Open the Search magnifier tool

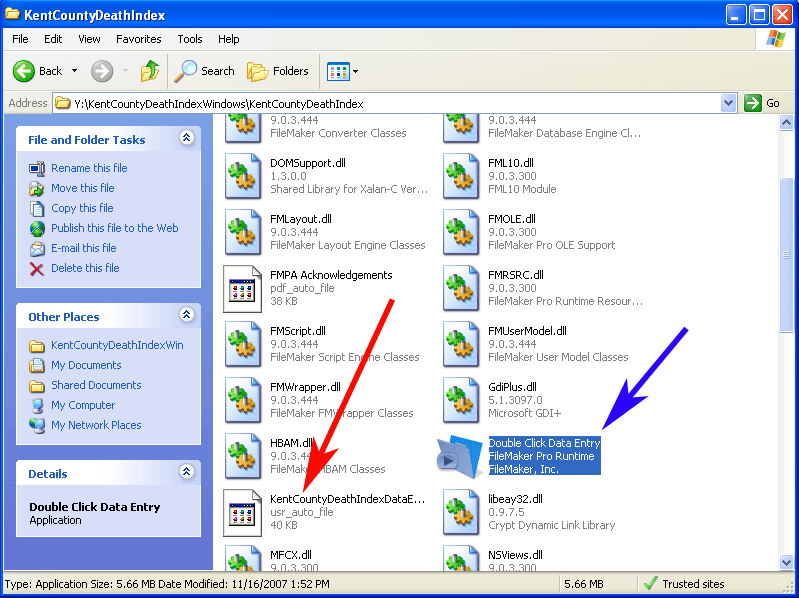tap(204, 71)
